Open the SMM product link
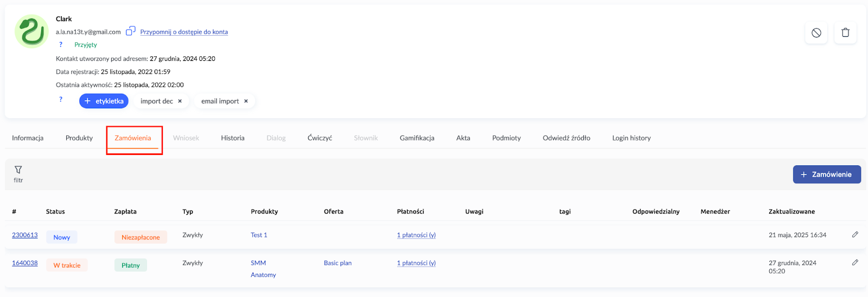Screen dimensions: 868x297 coord(258,263)
